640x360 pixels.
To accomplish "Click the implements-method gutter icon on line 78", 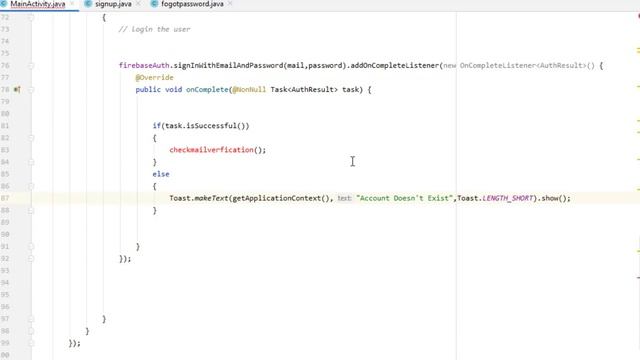I will pyautogui.click(x=17, y=89).
